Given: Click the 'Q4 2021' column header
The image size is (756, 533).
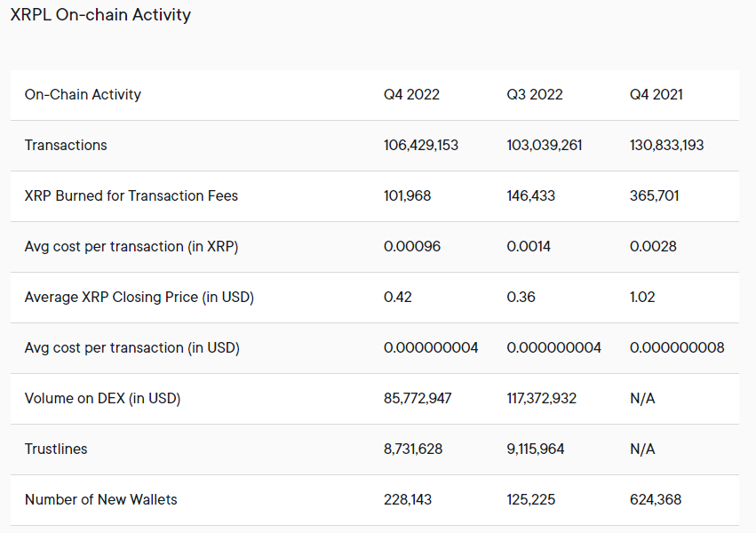Looking at the screenshot, I should pyautogui.click(x=657, y=94).
